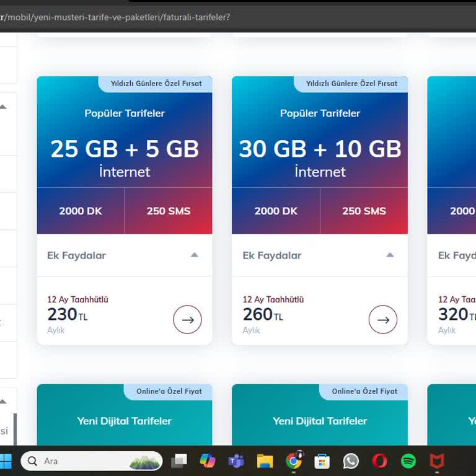Screen dimensions: 476x476
Task: Click Popüler Tarifeler on the 30 GB card
Action: pyautogui.click(x=320, y=113)
